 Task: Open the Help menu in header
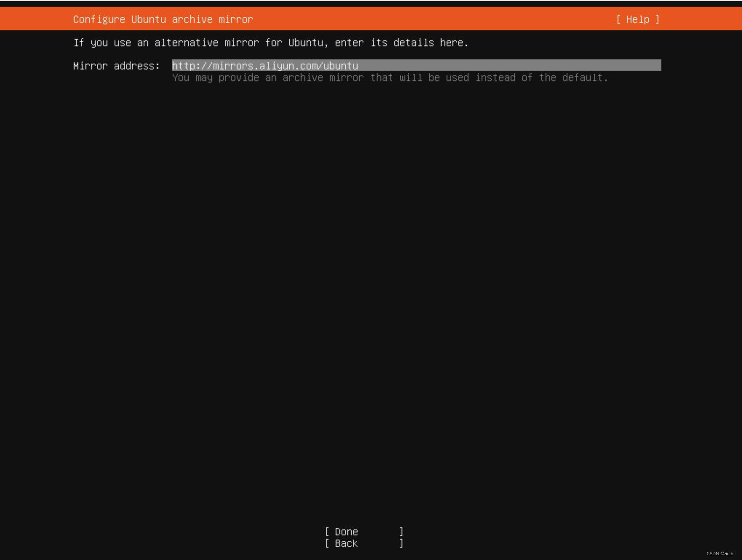coord(638,19)
